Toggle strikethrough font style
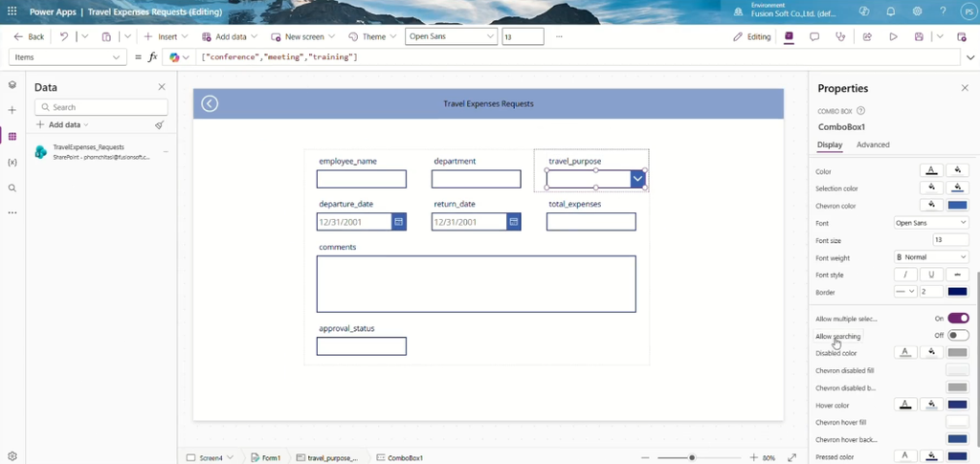This screenshot has width=980, height=464. click(x=957, y=275)
